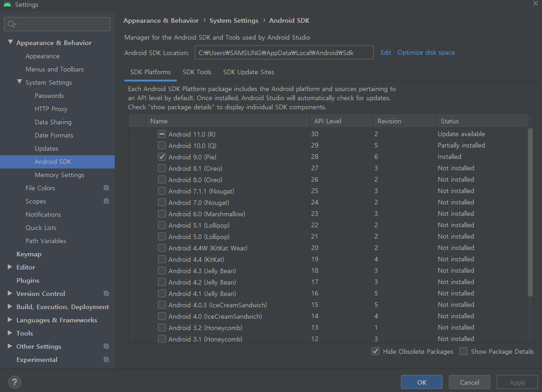Switch to the SDK Tools tab

(197, 72)
